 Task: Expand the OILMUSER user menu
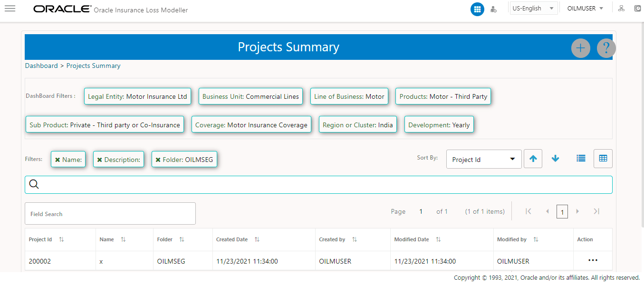585,9
